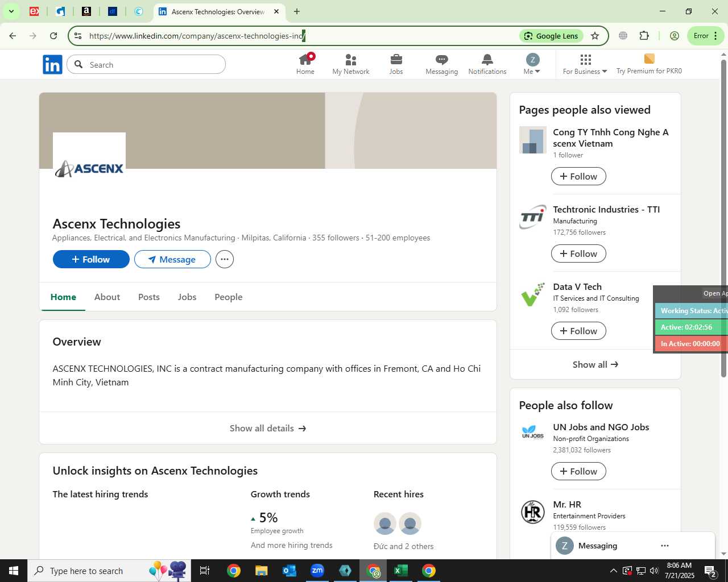Follow Cong TY Tnhh Cong Nghe Ascenx Vietnam

click(x=578, y=176)
